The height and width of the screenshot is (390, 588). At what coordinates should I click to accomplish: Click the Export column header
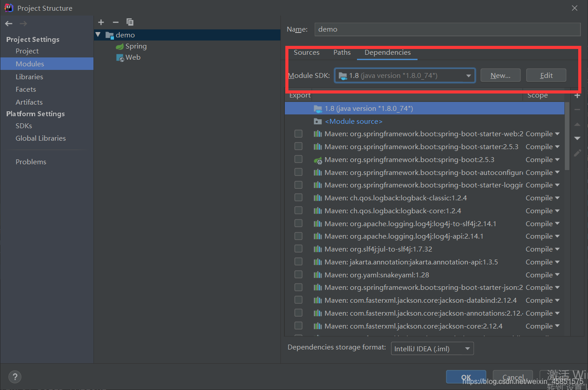point(300,95)
